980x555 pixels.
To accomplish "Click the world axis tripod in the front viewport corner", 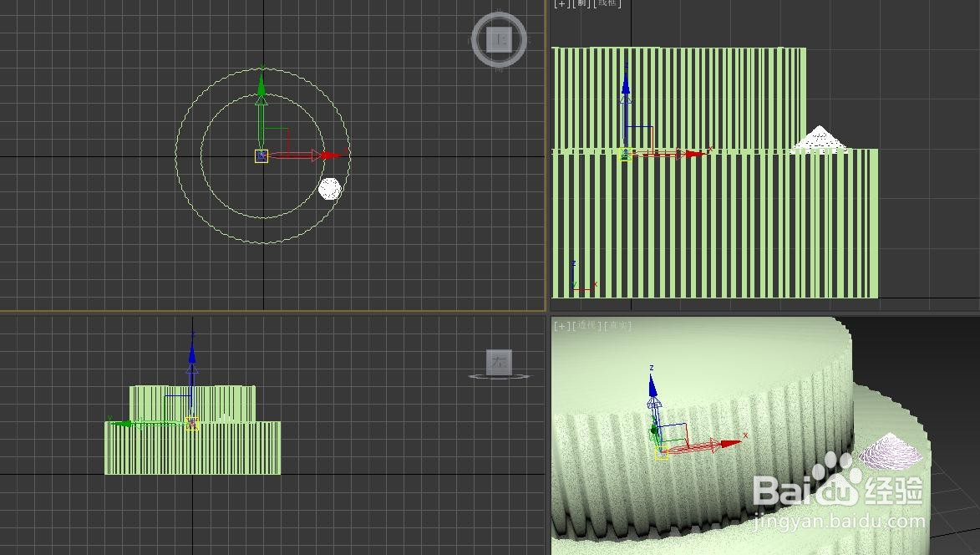I will tap(579, 282).
